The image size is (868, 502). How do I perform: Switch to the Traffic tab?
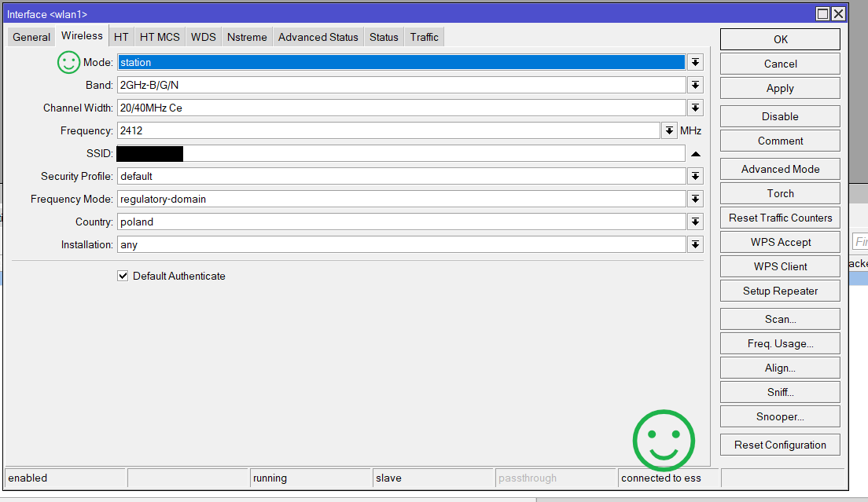click(424, 37)
